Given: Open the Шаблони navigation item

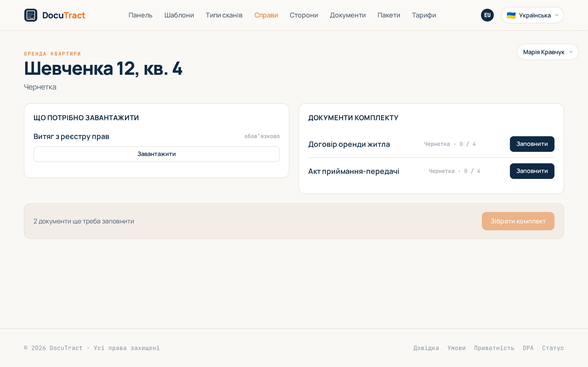Looking at the screenshot, I should pyautogui.click(x=179, y=15).
